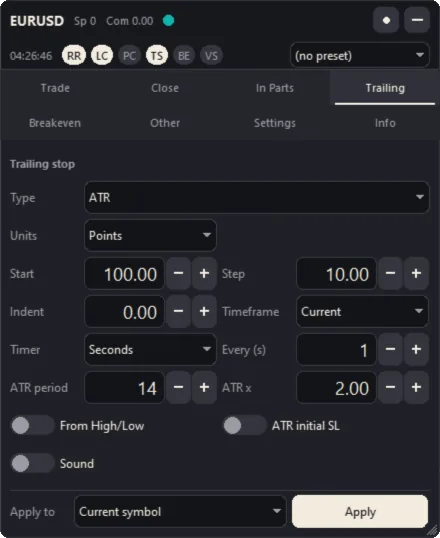Click the Every (s) value field
The width and height of the screenshot is (440, 538).
click(336, 350)
